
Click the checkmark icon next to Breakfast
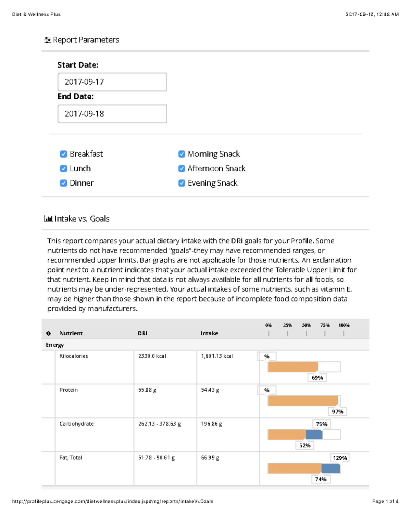(x=63, y=154)
